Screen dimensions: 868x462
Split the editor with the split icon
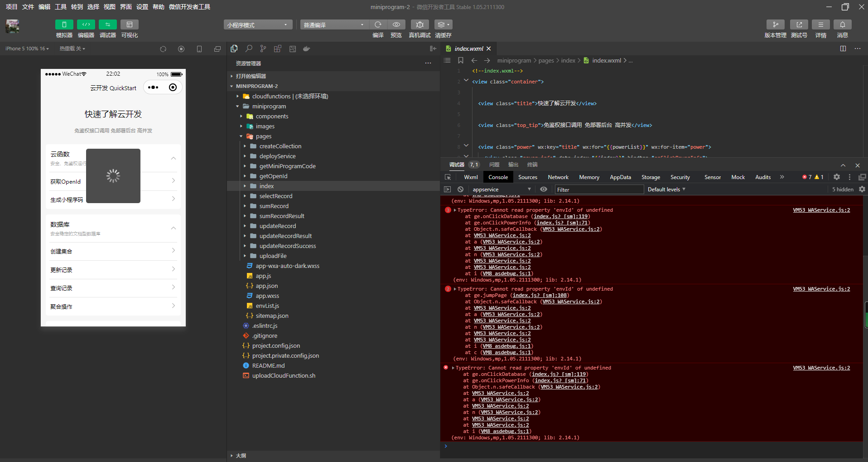tap(843, 49)
